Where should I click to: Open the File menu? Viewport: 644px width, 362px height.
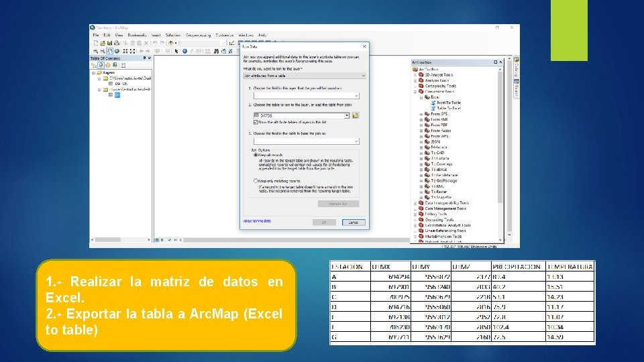point(96,36)
